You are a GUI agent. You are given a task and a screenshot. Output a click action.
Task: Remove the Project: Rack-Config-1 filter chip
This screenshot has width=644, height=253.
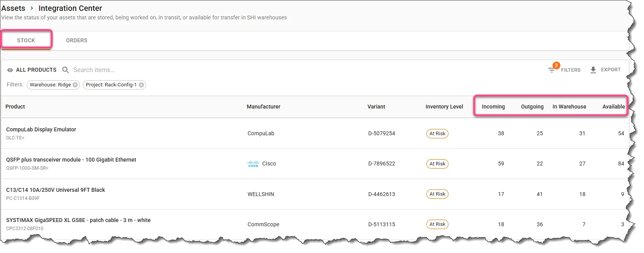[x=141, y=85]
